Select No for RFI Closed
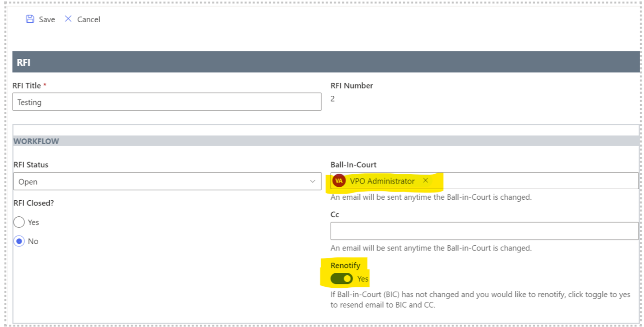 click(19, 241)
